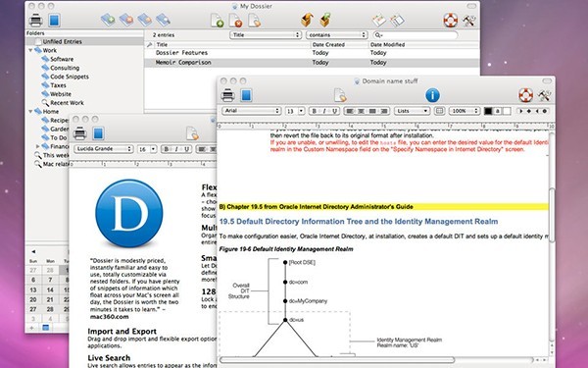Click the insert table icon in format bar
The image size is (588, 368).
(439, 111)
